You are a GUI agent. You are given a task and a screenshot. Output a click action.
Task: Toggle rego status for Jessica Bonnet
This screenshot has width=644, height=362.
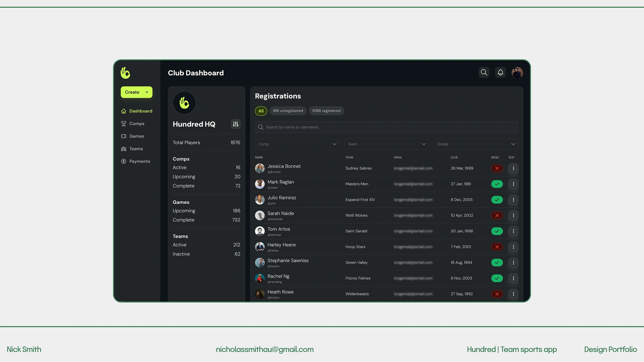tap(497, 168)
